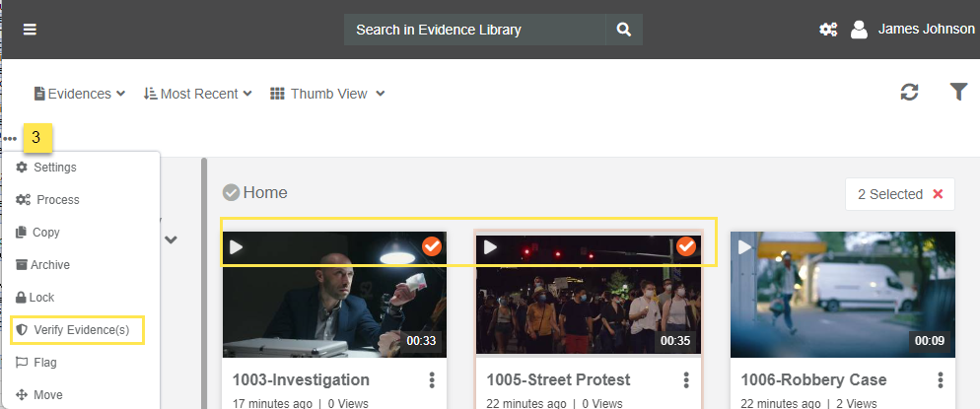Open the Most Recent sort dropdown
This screenshot has width=980, height=409.
198,94
